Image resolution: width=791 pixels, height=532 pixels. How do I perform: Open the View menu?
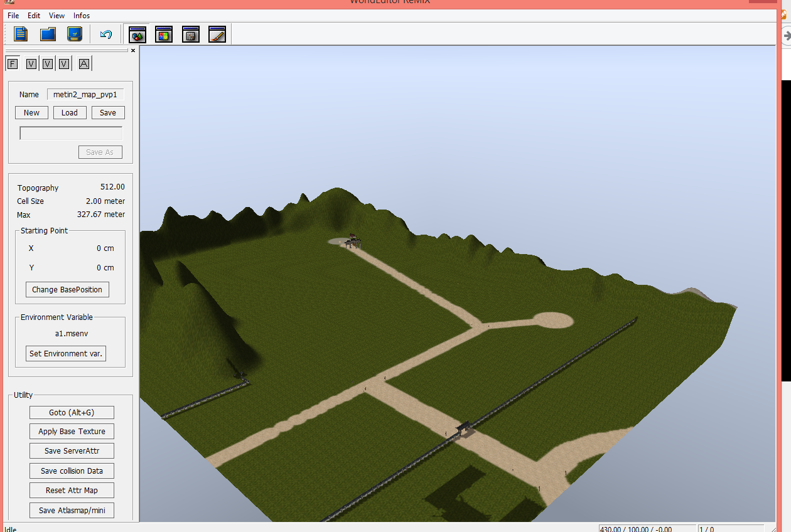(56, 15)
